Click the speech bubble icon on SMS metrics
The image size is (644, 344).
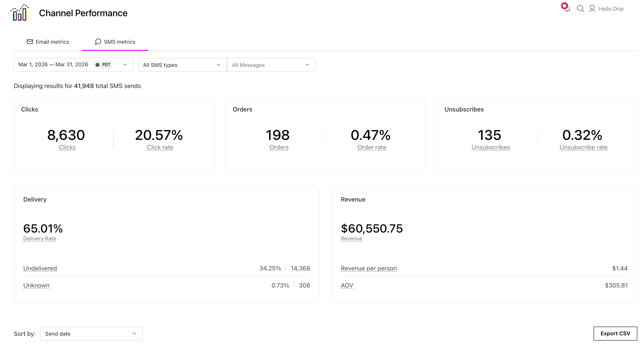[98, 42]
